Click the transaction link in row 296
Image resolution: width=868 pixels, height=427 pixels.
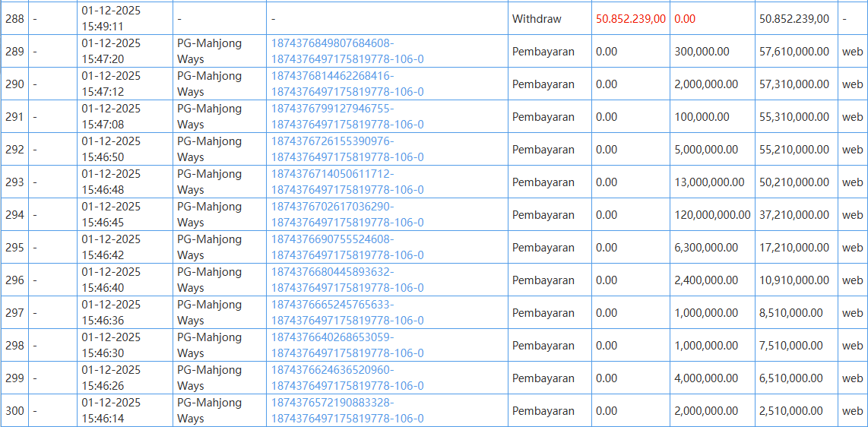[347, 280]
